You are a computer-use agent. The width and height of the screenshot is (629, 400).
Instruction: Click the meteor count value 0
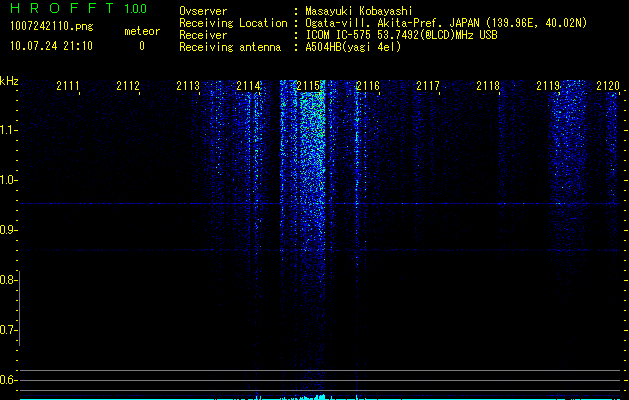point(142,46)
